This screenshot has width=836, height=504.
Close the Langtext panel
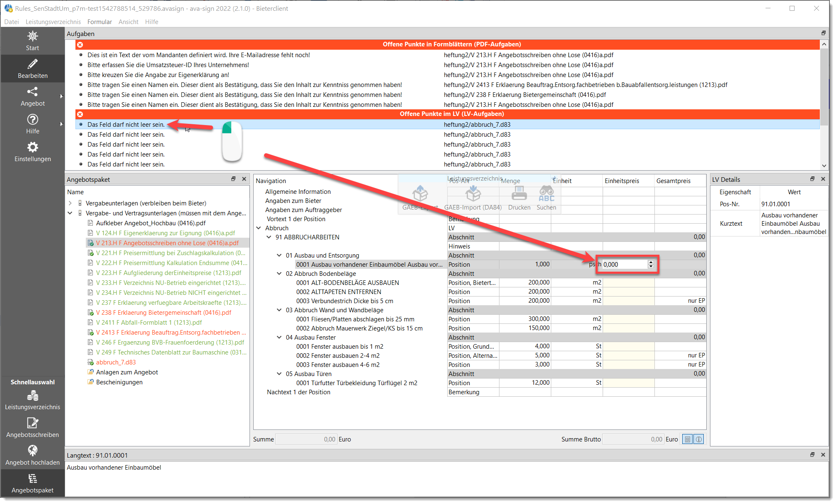[823, 455]
